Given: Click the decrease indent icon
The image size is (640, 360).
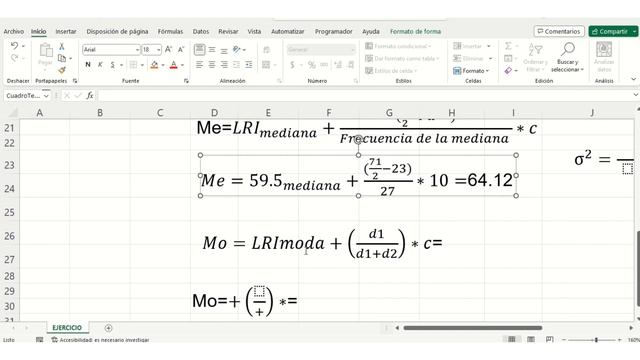Looking at the screenshot, I should coord(236,64).
